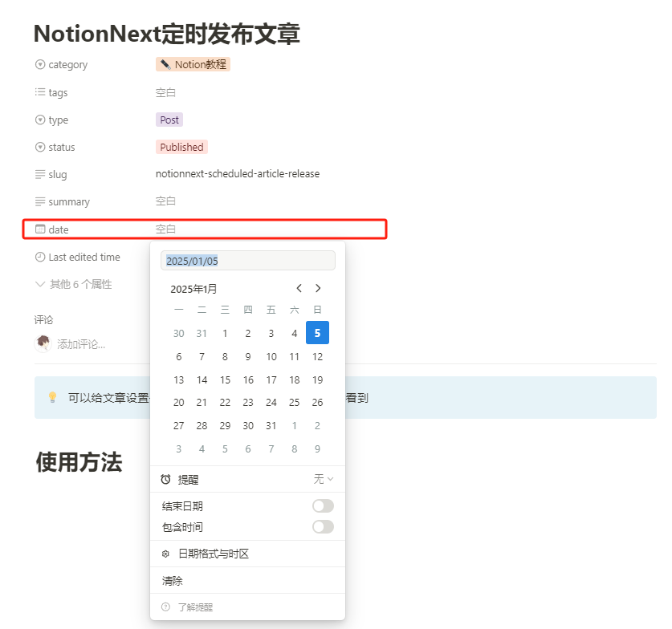Click the 使用方法 heading
This screenshot has height=629, width=672.
click(79, 462)
